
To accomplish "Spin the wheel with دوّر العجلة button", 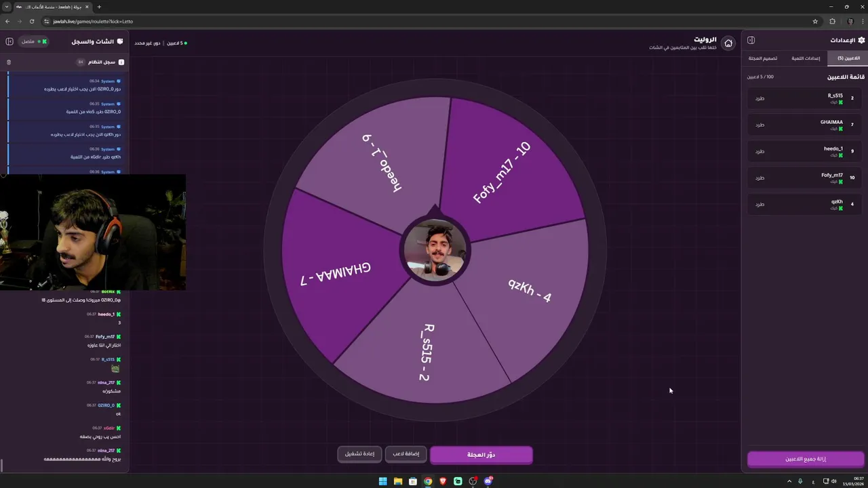I will tap(481, 454).
